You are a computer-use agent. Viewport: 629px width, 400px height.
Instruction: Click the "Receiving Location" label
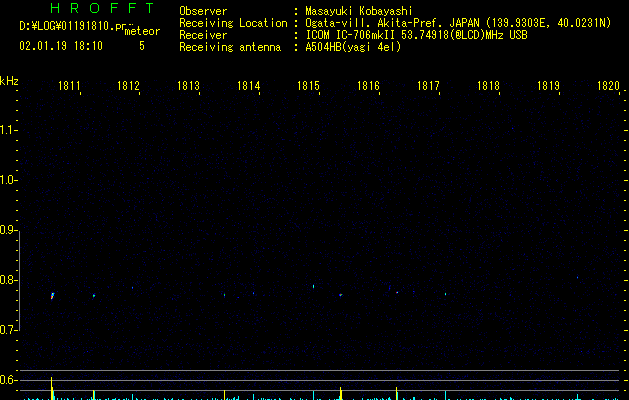tap(233, 23)
